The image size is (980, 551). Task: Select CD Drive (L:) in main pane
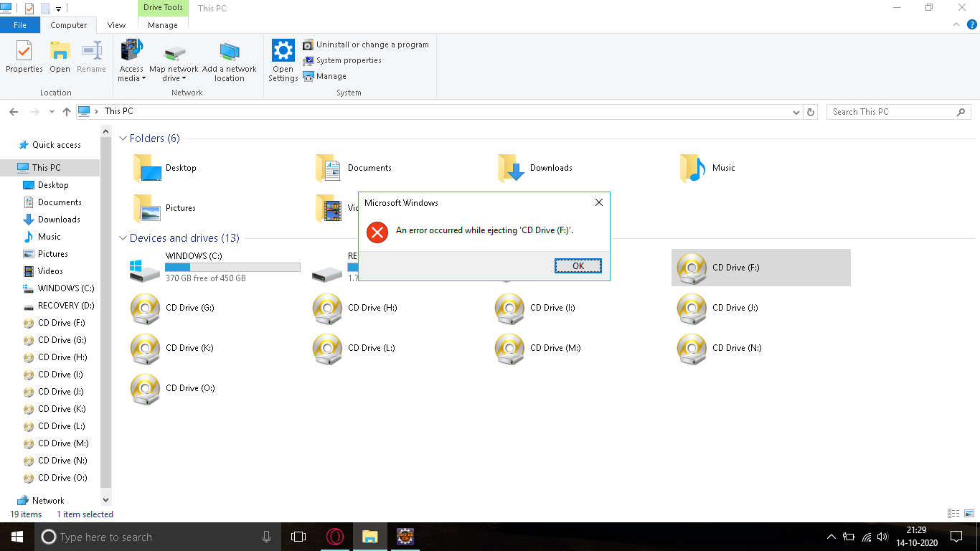click(355, 348)
